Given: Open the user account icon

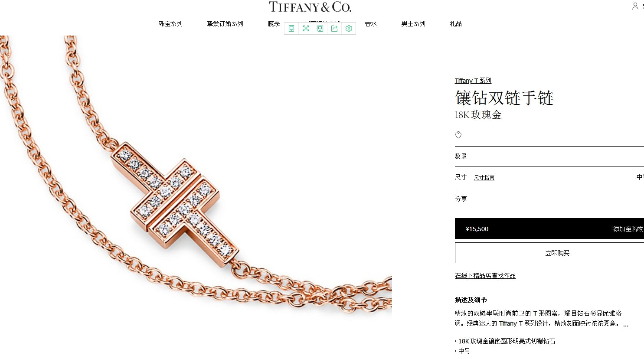Looking at the screenshot, I should coord(635,6).
